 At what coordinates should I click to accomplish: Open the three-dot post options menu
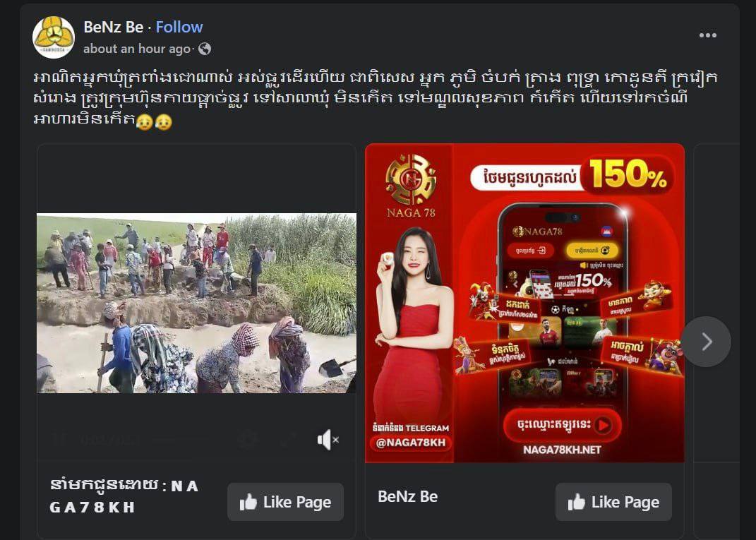[707, 35]
